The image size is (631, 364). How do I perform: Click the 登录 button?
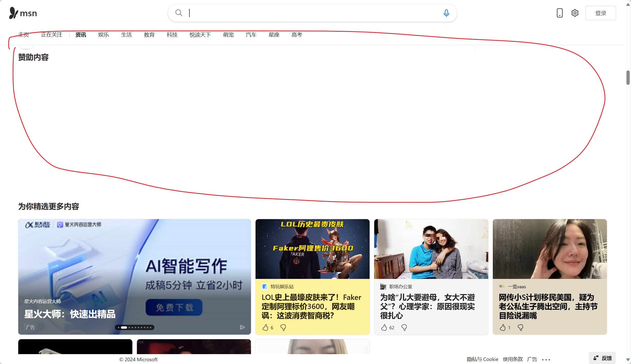[x=601, y=13]
